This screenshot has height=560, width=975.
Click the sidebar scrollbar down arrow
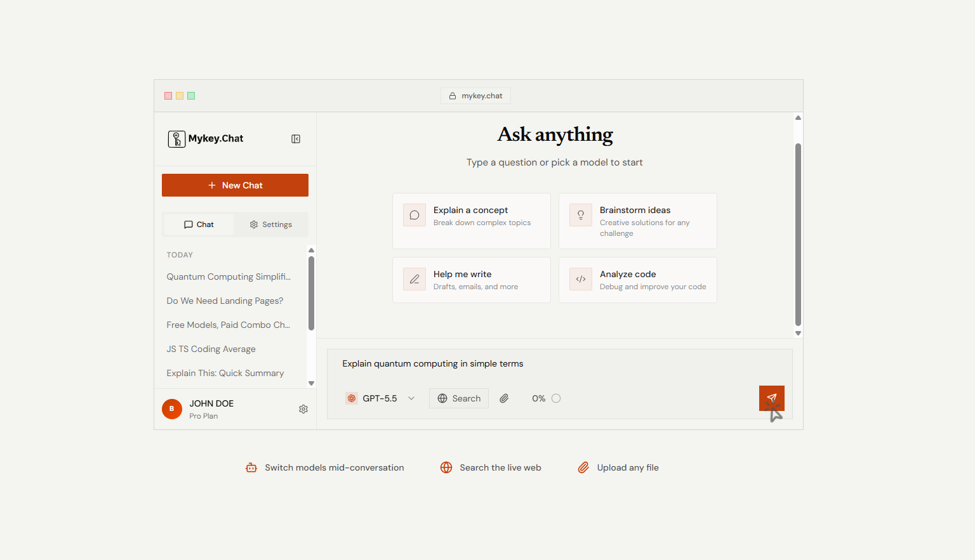[311, 383]
